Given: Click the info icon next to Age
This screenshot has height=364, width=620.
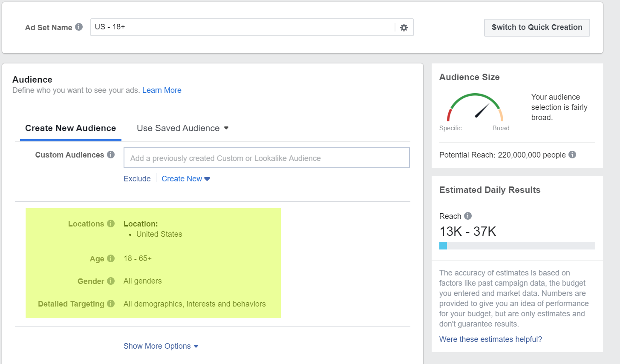Looking at the screenshot, I should pyautogui.click(x=111, y=258).
